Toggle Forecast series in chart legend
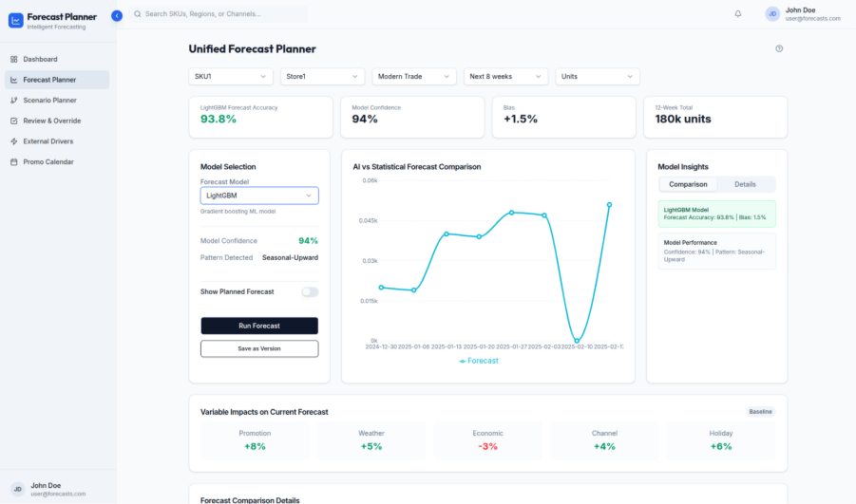The width and height of the screenshot is (856, 504). coord(479,361)
